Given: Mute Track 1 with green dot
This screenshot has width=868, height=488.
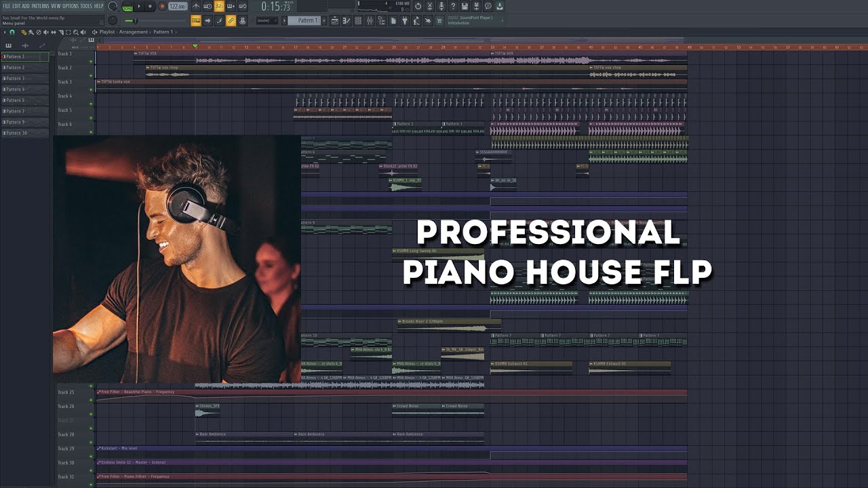Looking at the screenshot, I should click(x=91, y=61).
